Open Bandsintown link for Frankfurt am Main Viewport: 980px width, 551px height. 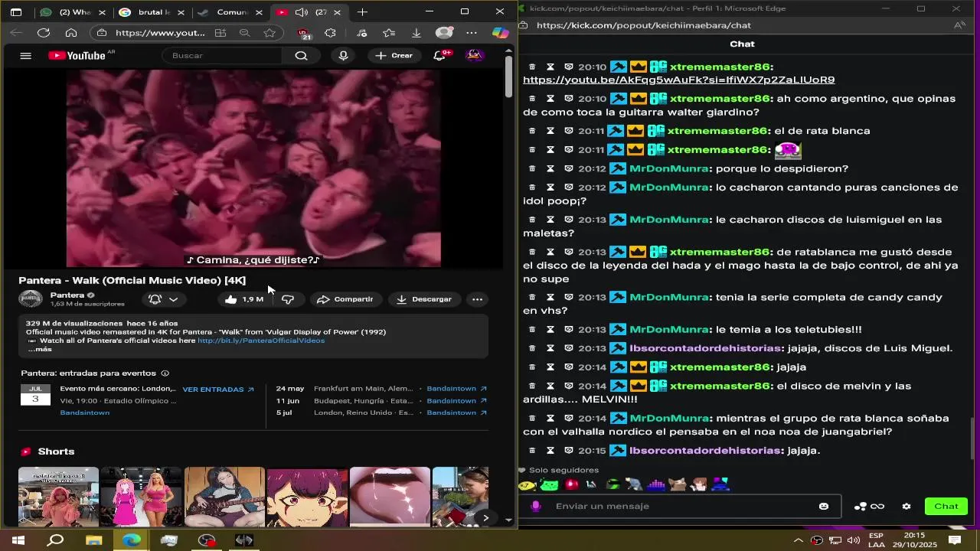456,389
